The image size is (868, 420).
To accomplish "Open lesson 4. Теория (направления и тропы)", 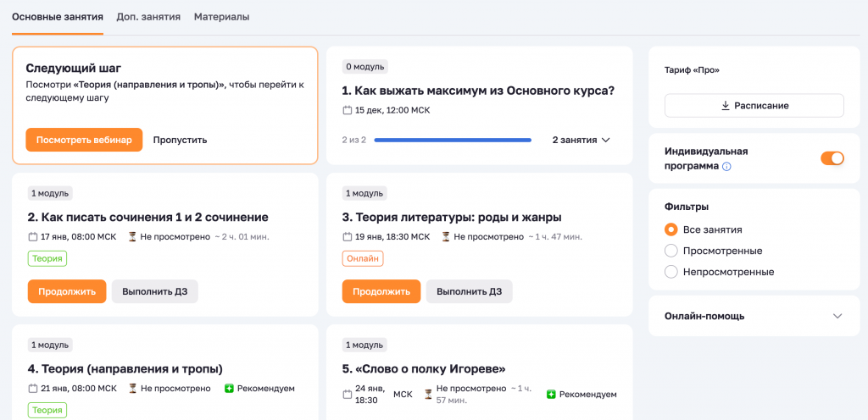I will click(x=125, y=368).
